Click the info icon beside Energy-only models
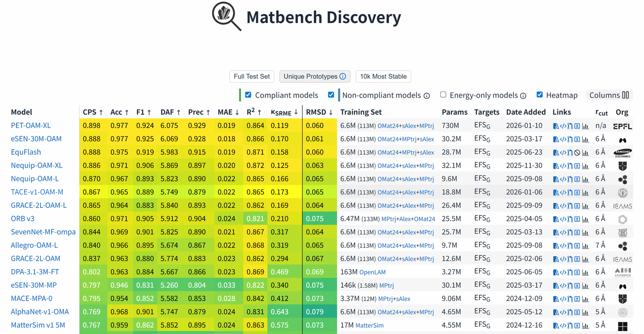644x334 pixels. 523,96
